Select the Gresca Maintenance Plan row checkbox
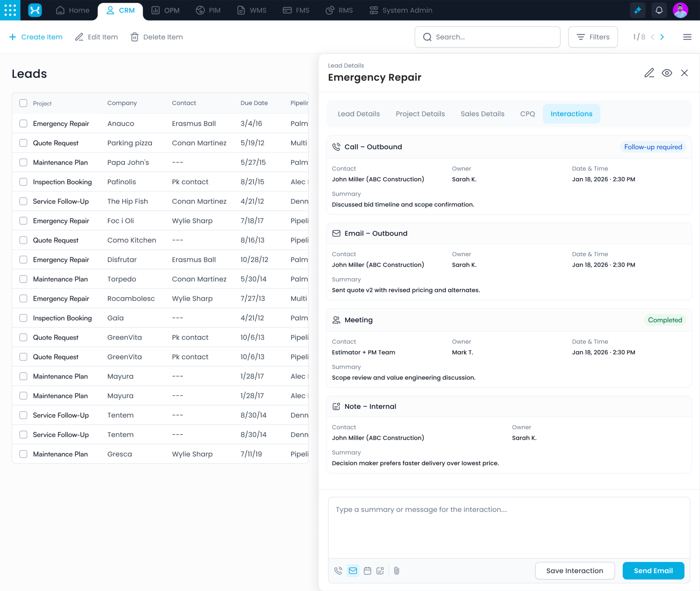The image size is (700, 591). pos(23,454)
